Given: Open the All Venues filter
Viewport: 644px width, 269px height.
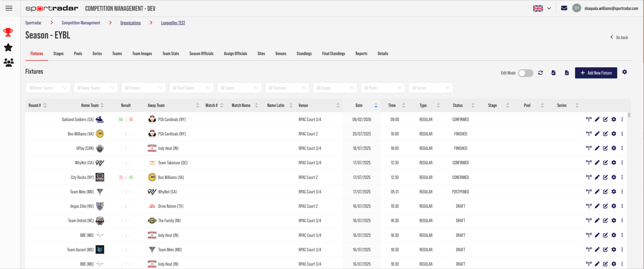Looking at the screenshot, I should pos(143,88).
